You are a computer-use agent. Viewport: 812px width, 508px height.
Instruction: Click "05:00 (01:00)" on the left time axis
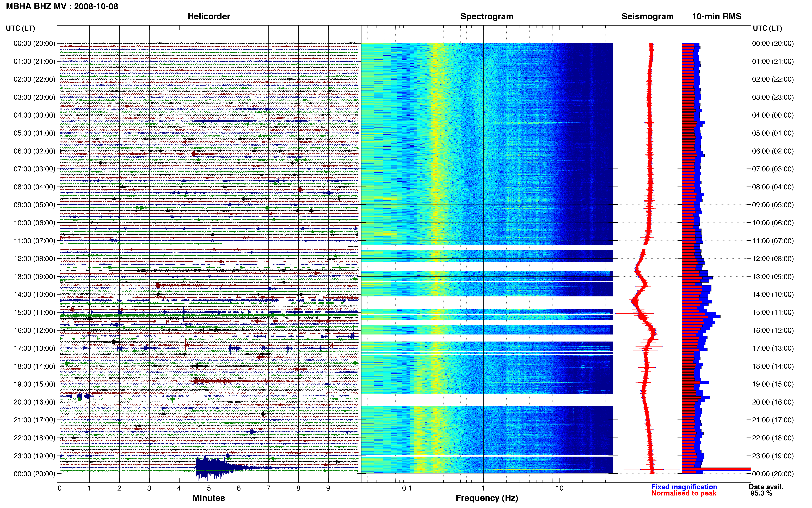(x=34, y=133)
